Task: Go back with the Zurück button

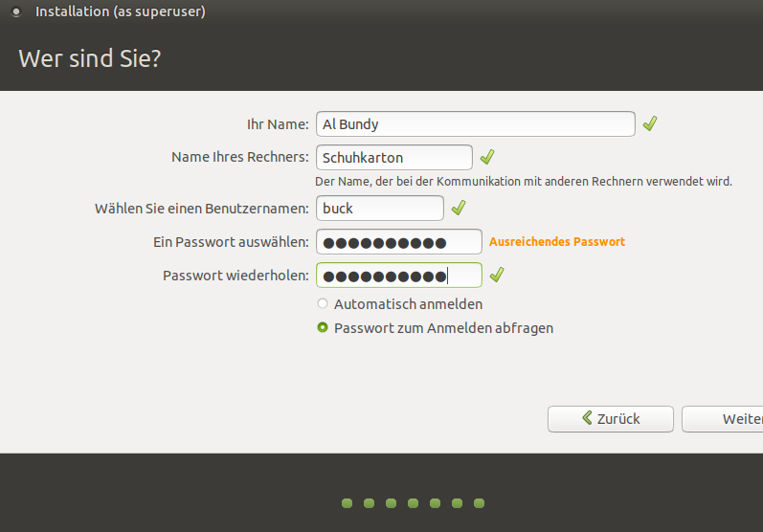Action: coord(610,419)
